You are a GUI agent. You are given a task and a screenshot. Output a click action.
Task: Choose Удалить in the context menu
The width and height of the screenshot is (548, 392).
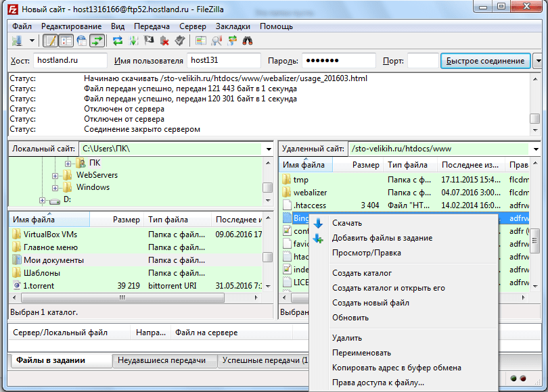(404, 338)
